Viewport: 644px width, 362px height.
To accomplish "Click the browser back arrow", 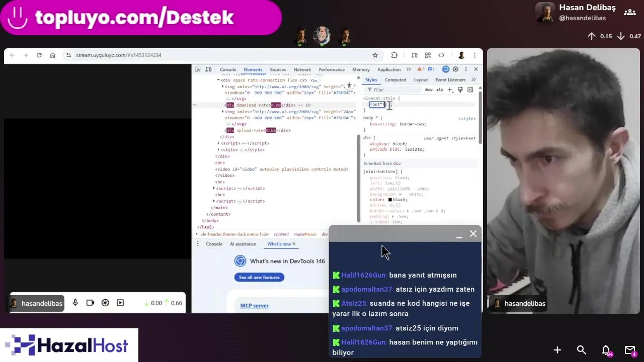I will pos(13,55).
